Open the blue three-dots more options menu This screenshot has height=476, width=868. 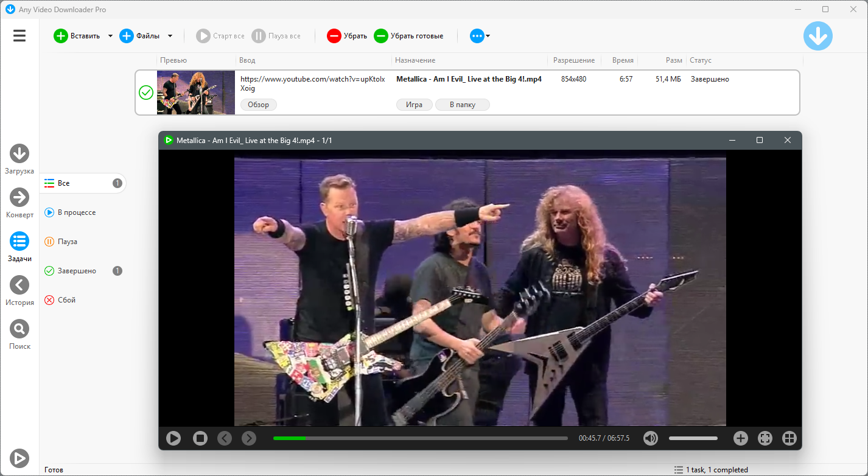(480, 36)
